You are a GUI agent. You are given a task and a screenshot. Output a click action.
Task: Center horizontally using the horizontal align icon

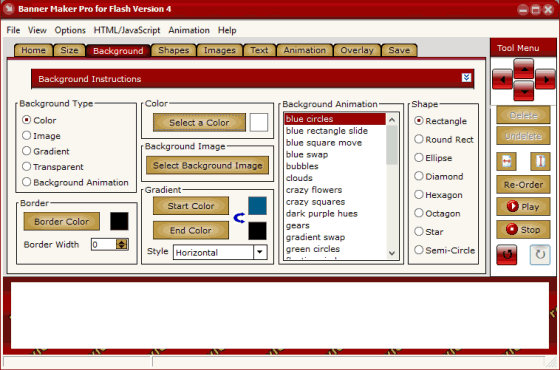coord(506,161)
